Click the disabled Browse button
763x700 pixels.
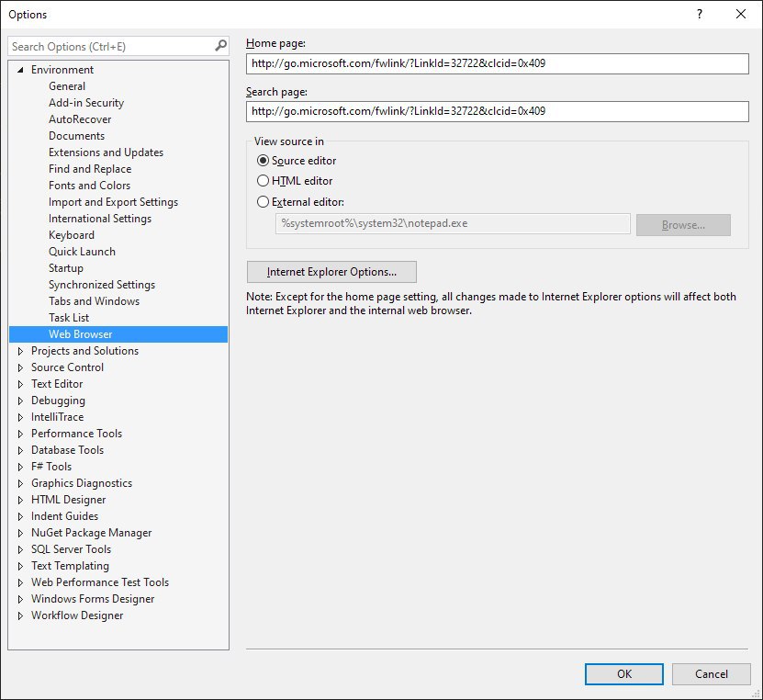tap(683, 225)
